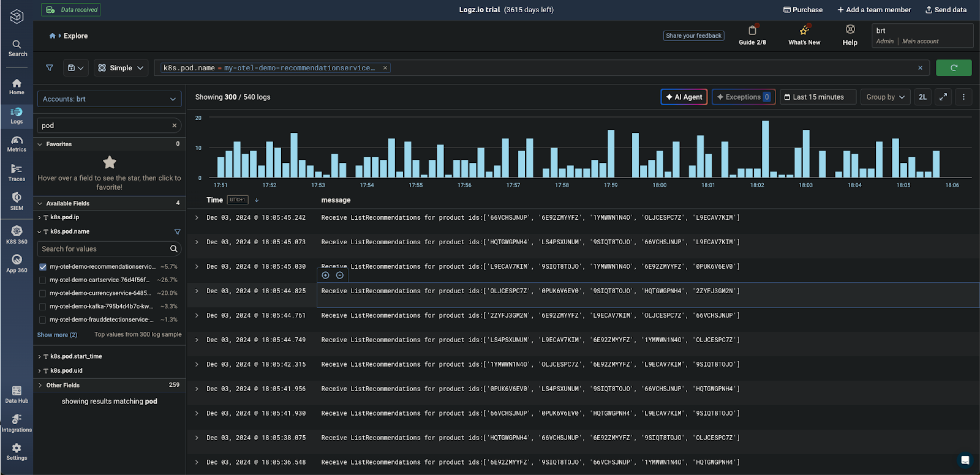The height and width of the screenshot is (475, 980).
Task: Go to Home in the sidebar
Action: (17, 87)
